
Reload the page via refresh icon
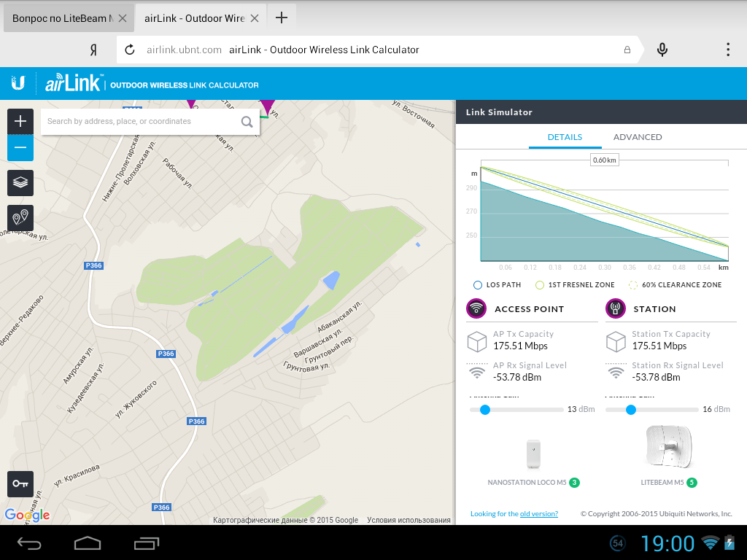tap(130, 50)
